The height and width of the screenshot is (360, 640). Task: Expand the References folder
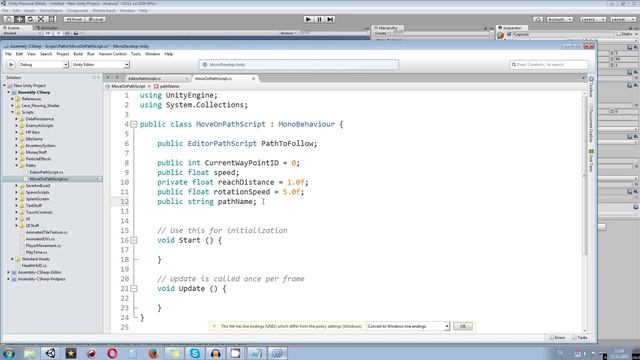click(x=13, y=99)
